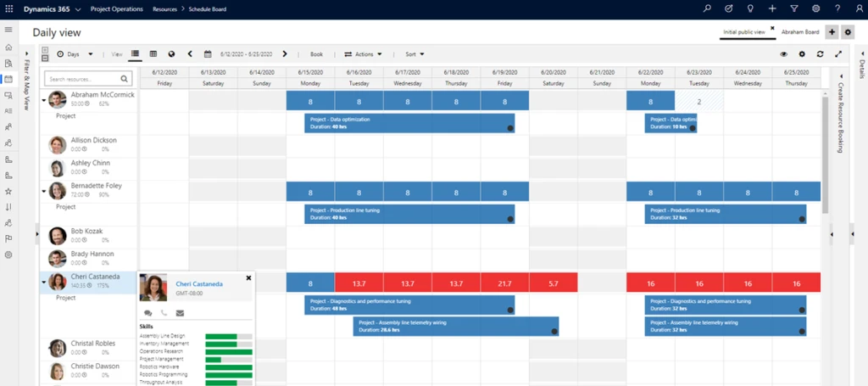This screenshot has height=386, width=868.
Task: Open the lightbulb assistant icon
Action: click(750, 8)
